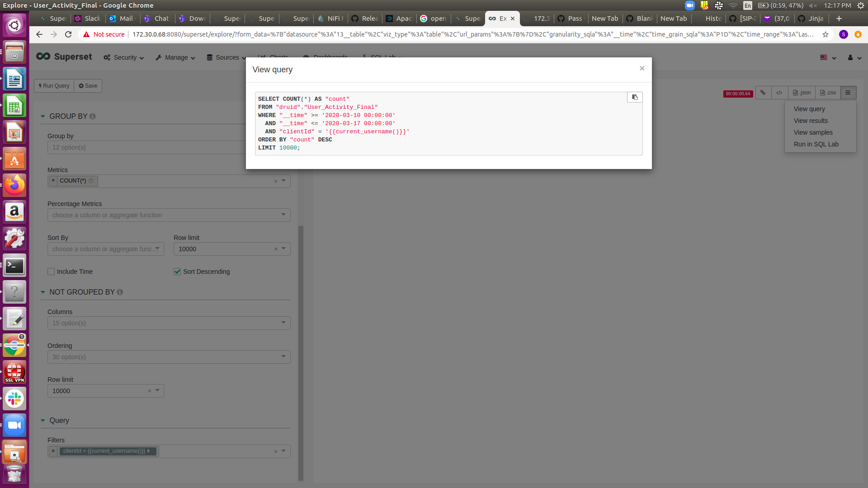
Task: Copy the SQL query to clipboard
Action: [634, 97]
